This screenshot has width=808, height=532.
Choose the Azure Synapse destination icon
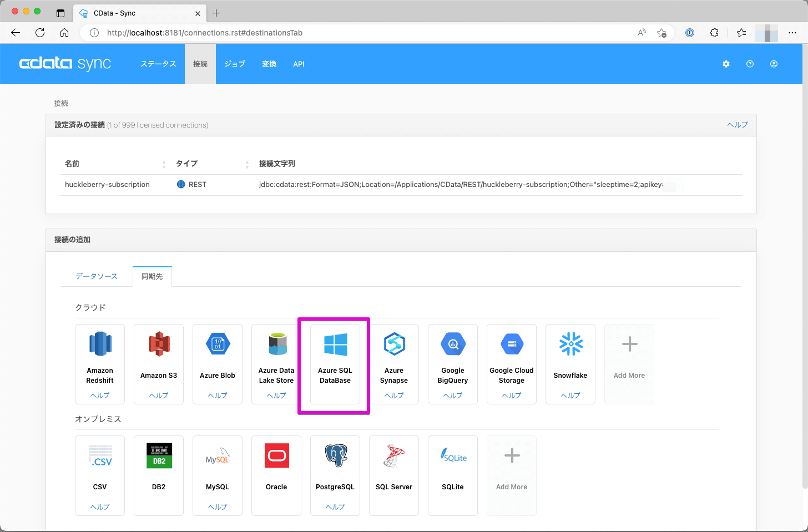tap(394, 344)
